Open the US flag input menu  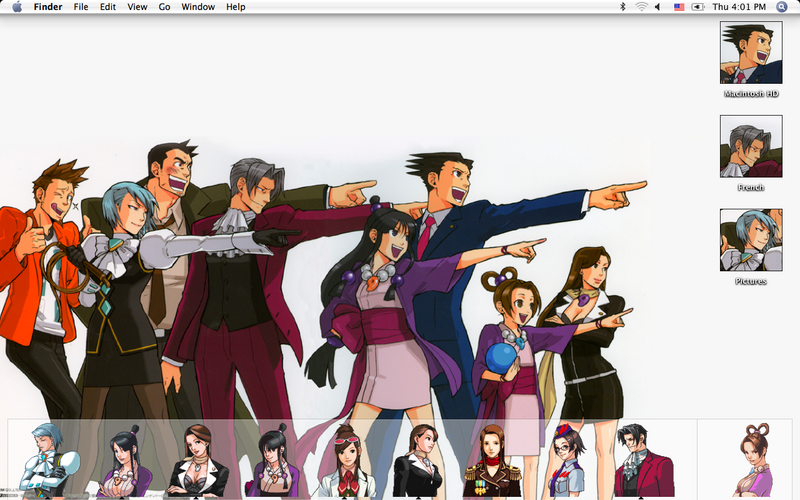point(679,7)
